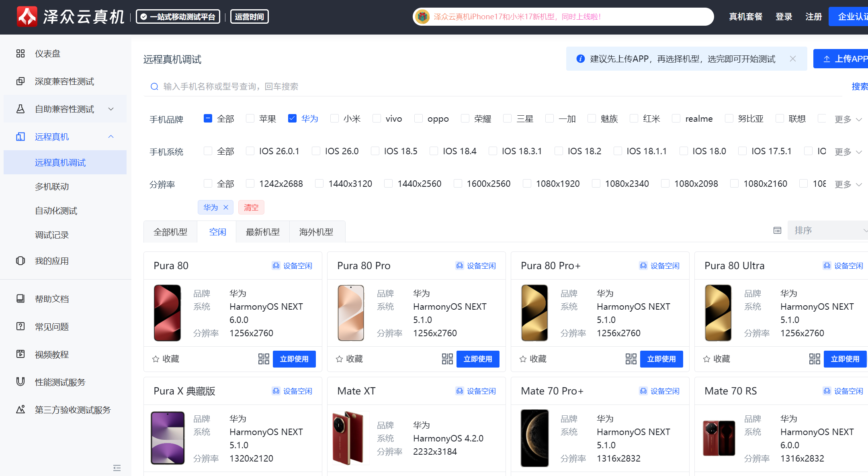The image size is (868, 476).
Task: Click the sidebar collapse icon at bottom
Action: (x=117, y=468)
